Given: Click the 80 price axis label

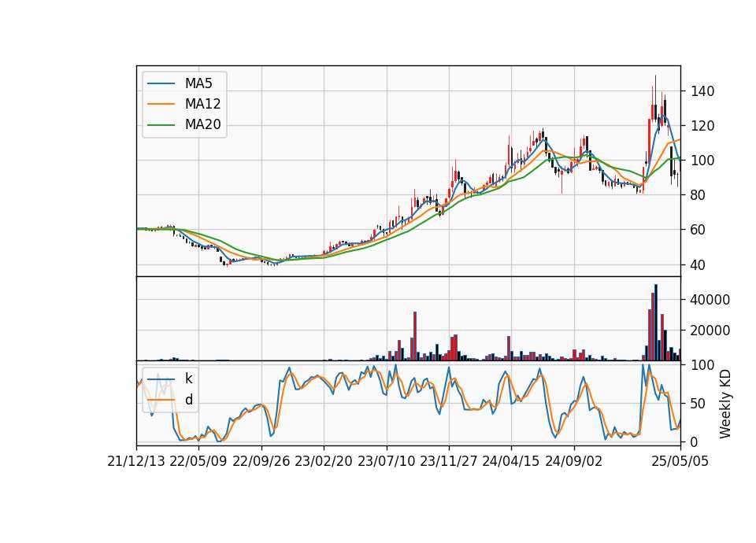Looking at the screenshot, I should click(x=699, y=196).
